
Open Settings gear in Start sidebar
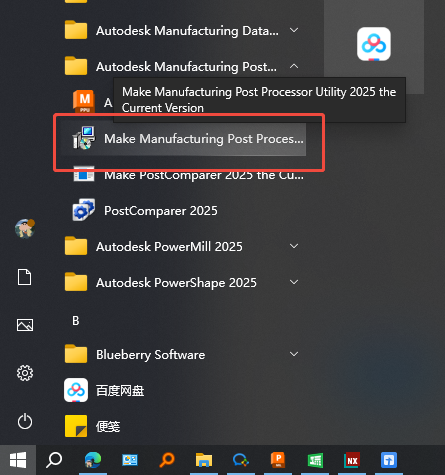click(x=25, y=373)
